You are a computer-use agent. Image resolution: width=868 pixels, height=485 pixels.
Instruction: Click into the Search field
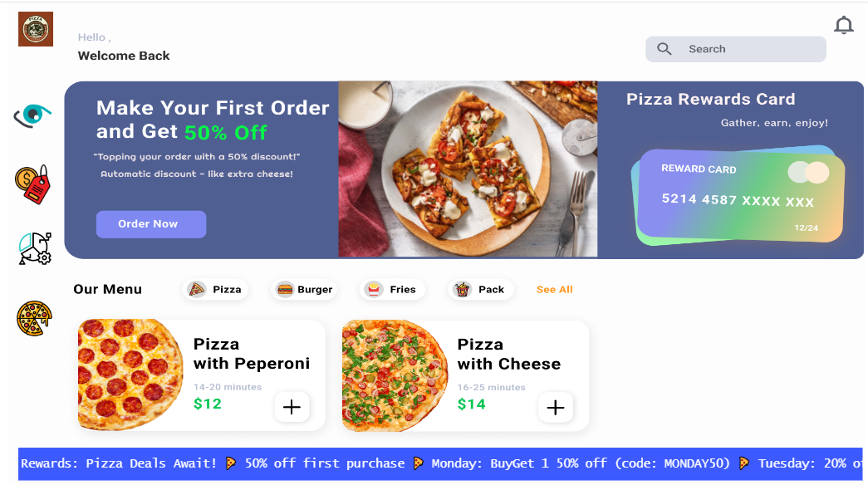tap(736, 49)
